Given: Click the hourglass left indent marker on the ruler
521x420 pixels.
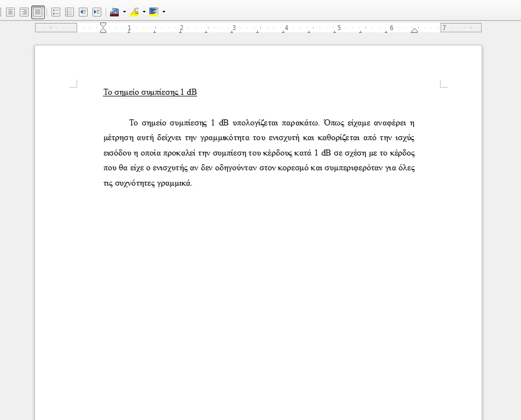Looking at the screenshot, I should coord(103,27).
